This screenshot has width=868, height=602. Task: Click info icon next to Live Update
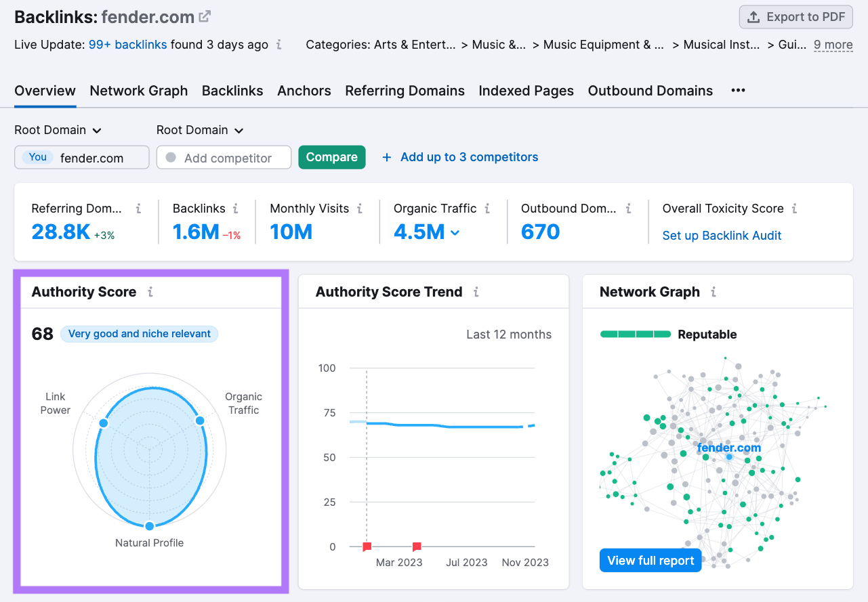[x=278, y=45]
